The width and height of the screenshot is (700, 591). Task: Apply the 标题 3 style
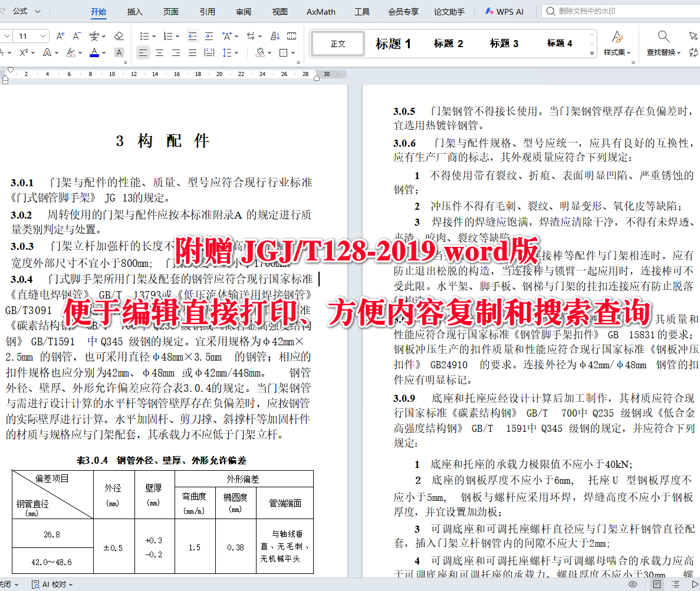[x=504, y=44]
